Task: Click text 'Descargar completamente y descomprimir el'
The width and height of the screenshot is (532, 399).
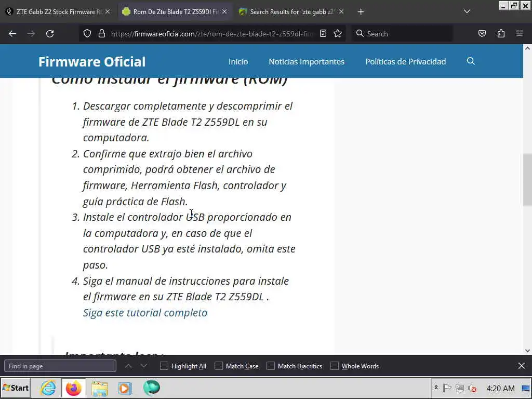Action: 188,106
